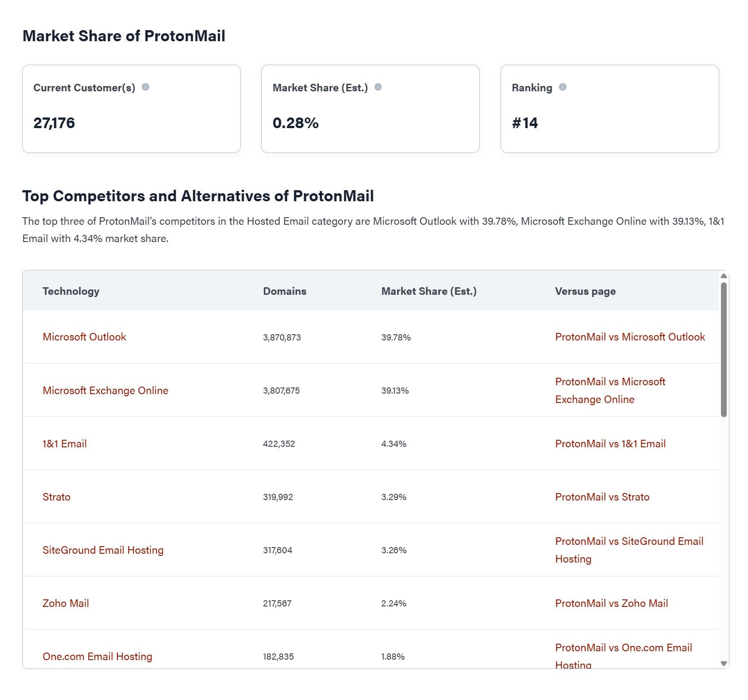Click the table's vertical scrollbar thumb
The height and width of the screenshot is (700, 748).
click(x=724, y=349)
